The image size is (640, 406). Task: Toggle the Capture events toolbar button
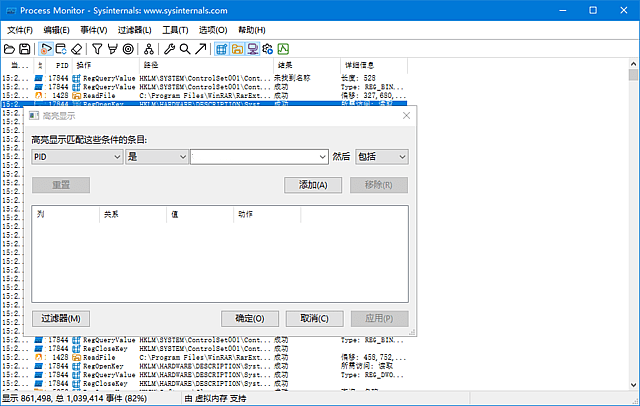(46, 49)
